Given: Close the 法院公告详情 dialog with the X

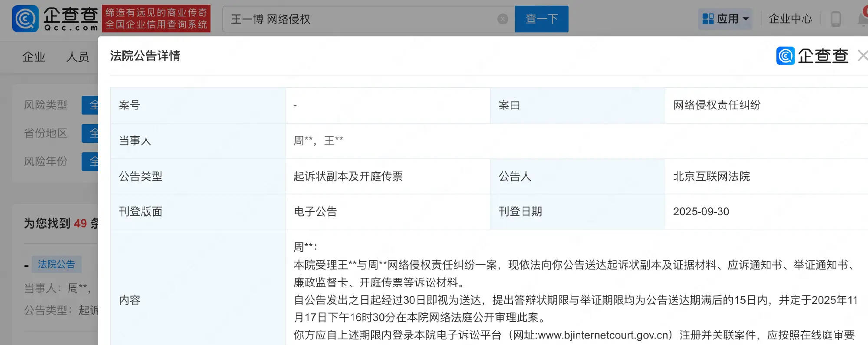Looking at the screenshot, I should click(x=862, y=56).
